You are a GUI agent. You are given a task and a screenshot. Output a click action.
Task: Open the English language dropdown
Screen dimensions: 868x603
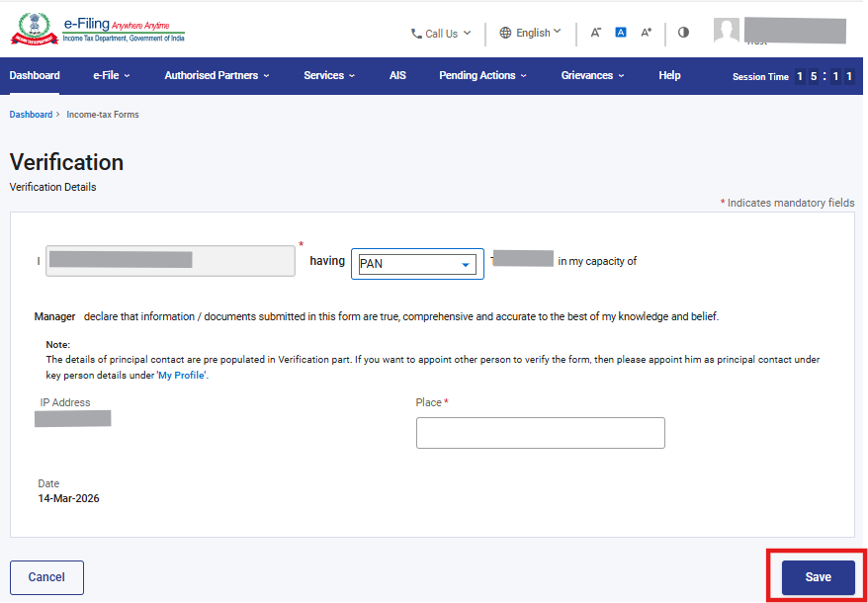530,33
